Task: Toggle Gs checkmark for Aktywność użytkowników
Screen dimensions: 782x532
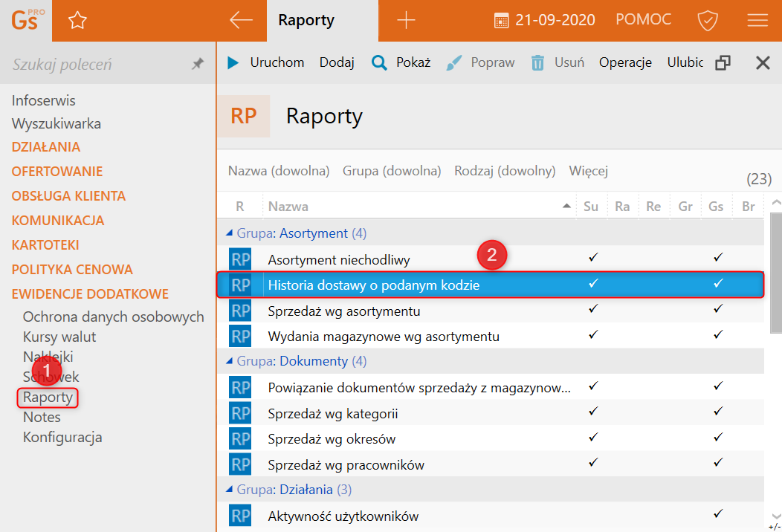Action: [717, 514]
